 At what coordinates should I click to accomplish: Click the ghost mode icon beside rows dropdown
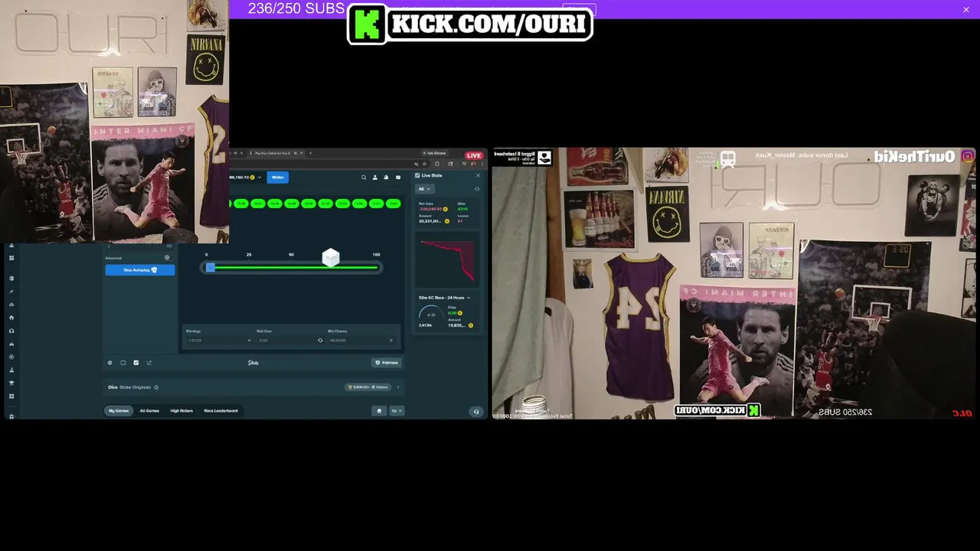click(x=379, y=411)
